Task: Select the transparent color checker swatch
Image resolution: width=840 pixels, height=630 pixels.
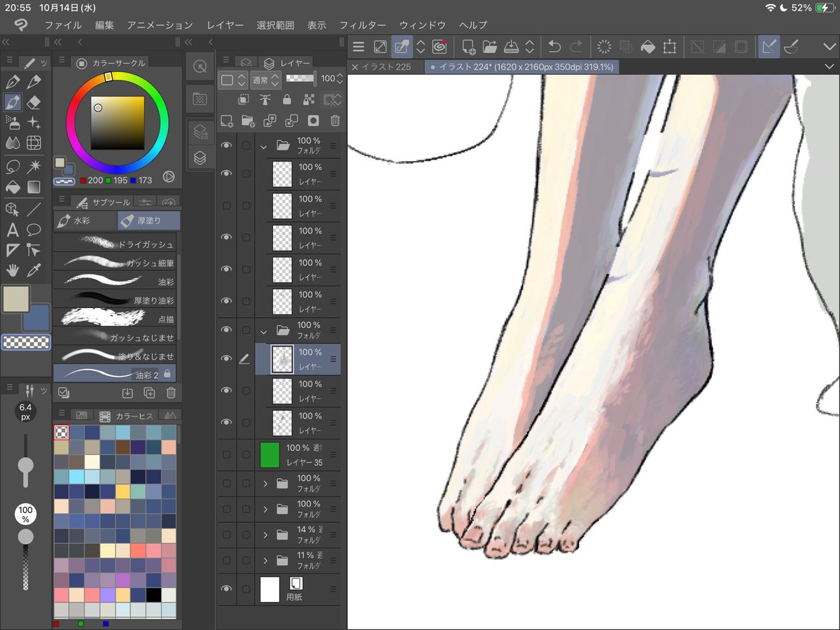Action: tap(27, 342)
